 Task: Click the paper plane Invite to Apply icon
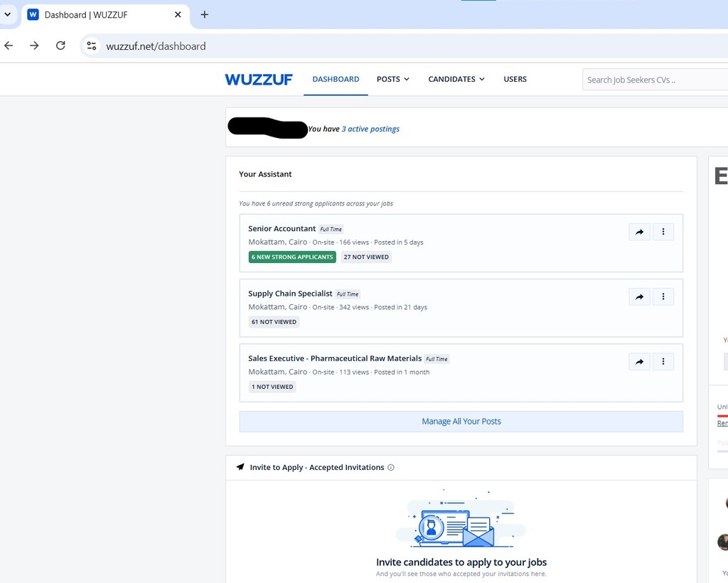pos(240,467)
